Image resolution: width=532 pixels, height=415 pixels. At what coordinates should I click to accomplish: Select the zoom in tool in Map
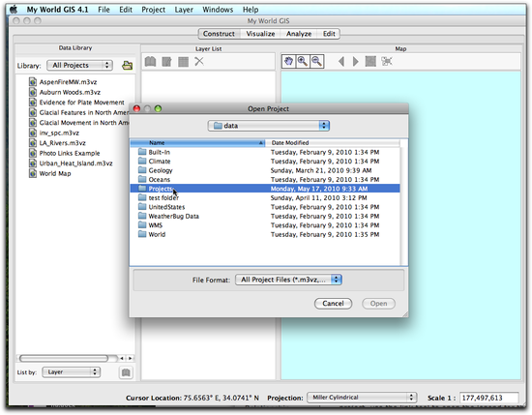[303, 61]
